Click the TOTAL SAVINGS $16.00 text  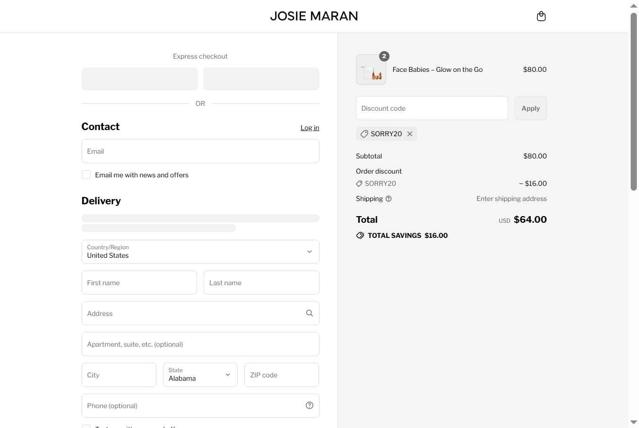click(408, 236)
